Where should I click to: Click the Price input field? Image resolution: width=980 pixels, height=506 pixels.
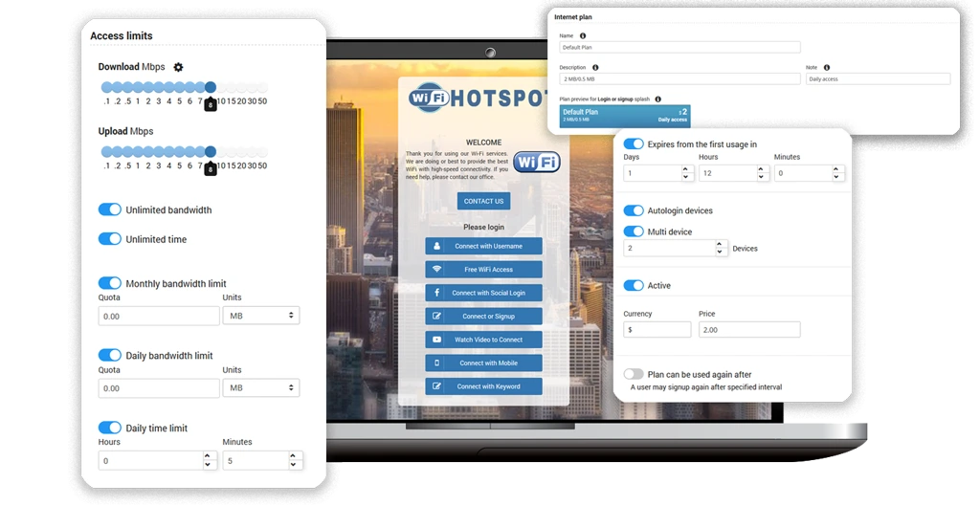click(x=749, y=329)
